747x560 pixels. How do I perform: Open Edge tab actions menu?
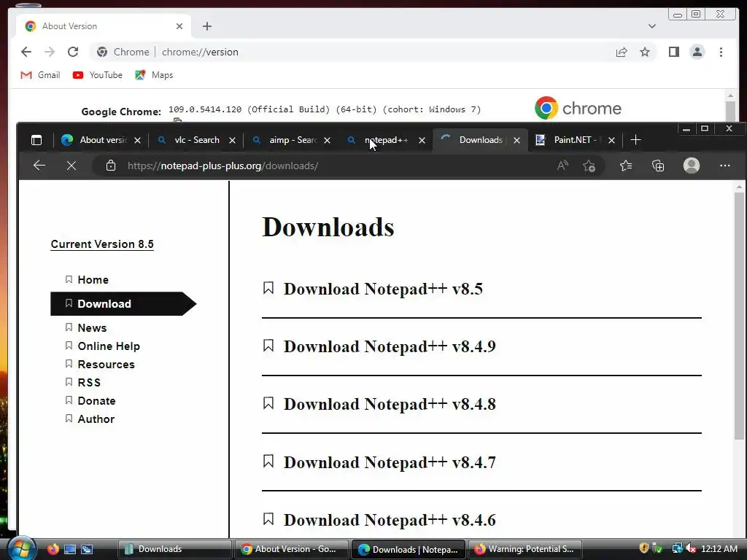click(36, 140)
